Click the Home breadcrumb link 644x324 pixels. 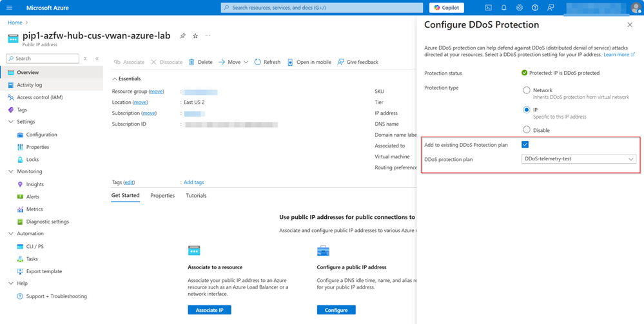click(15, 23)
